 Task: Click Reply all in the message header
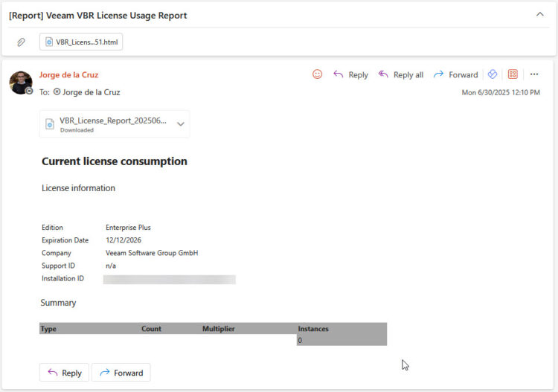(400, 74)
